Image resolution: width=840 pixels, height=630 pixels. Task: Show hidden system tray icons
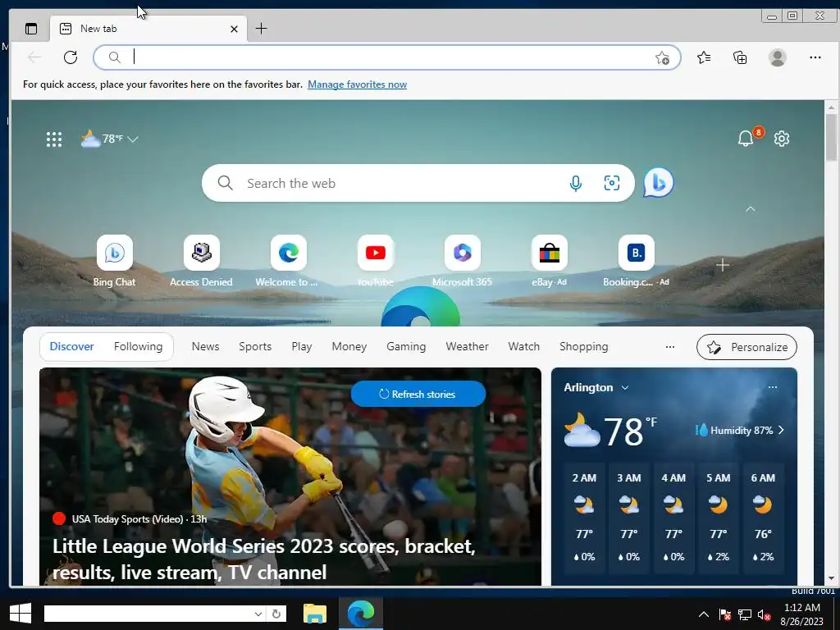coord(703,614)
